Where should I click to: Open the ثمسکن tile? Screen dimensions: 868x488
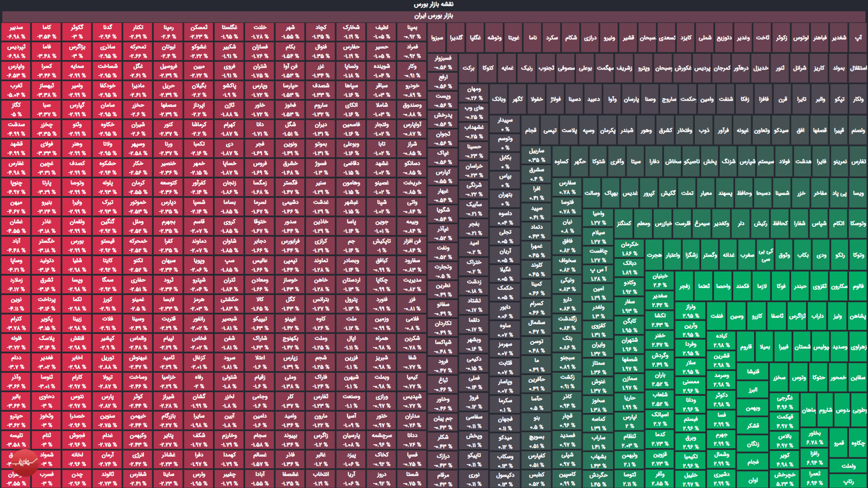pos(199,32)
